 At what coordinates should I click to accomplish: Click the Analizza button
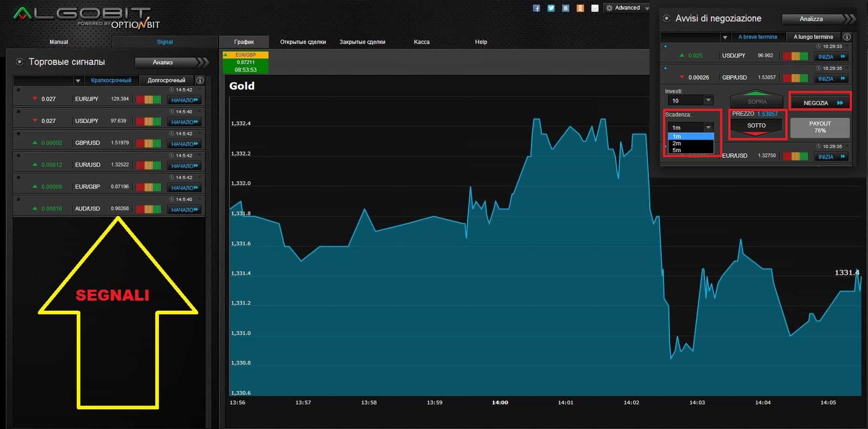click(812, 19)
